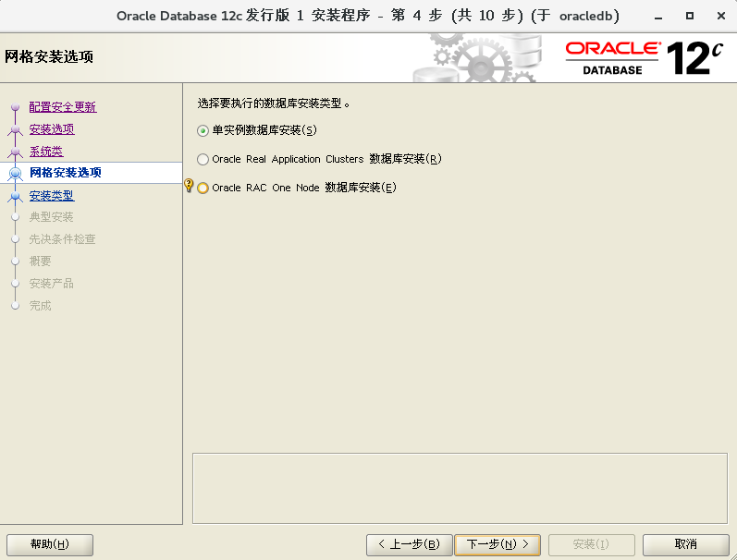Click 概要 greyed step text
The height and width of the screenshot is (560, 737).
coord(40,262)
